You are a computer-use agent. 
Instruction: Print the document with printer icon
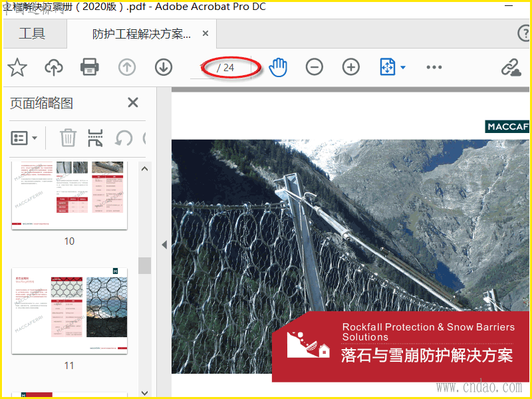(x=90, y=67)
